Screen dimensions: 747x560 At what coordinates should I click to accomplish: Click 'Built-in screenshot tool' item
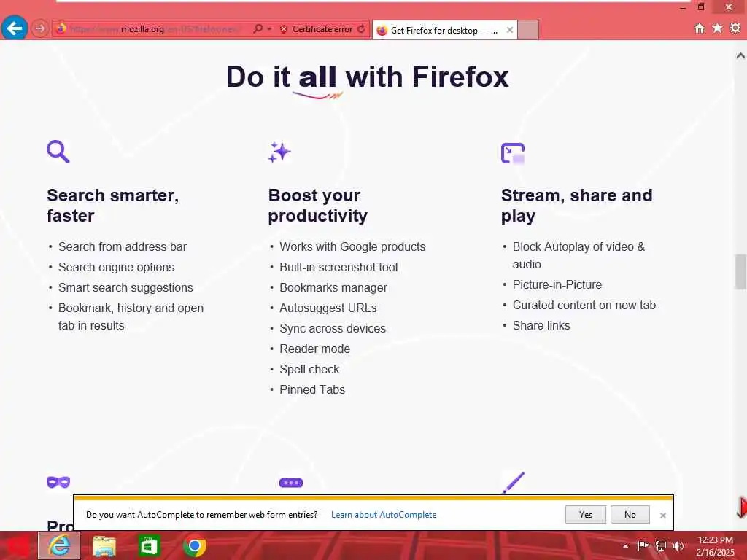[338, 267]
